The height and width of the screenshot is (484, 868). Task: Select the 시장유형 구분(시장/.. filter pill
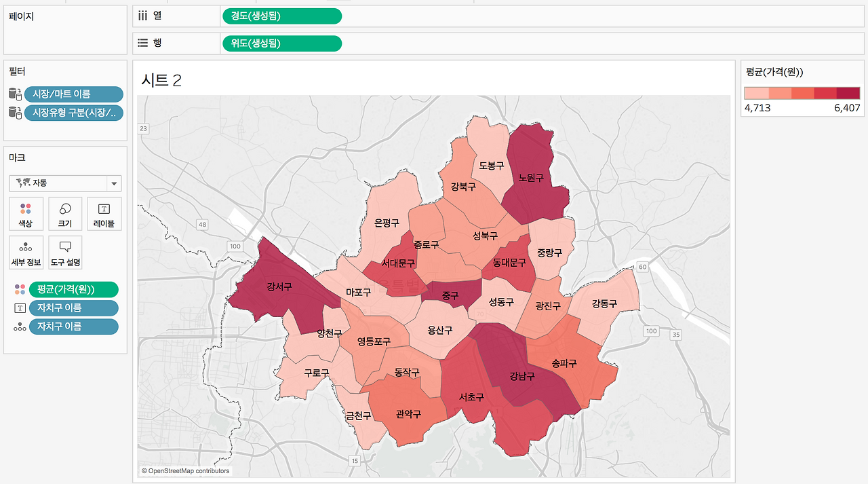pos(73,113)
